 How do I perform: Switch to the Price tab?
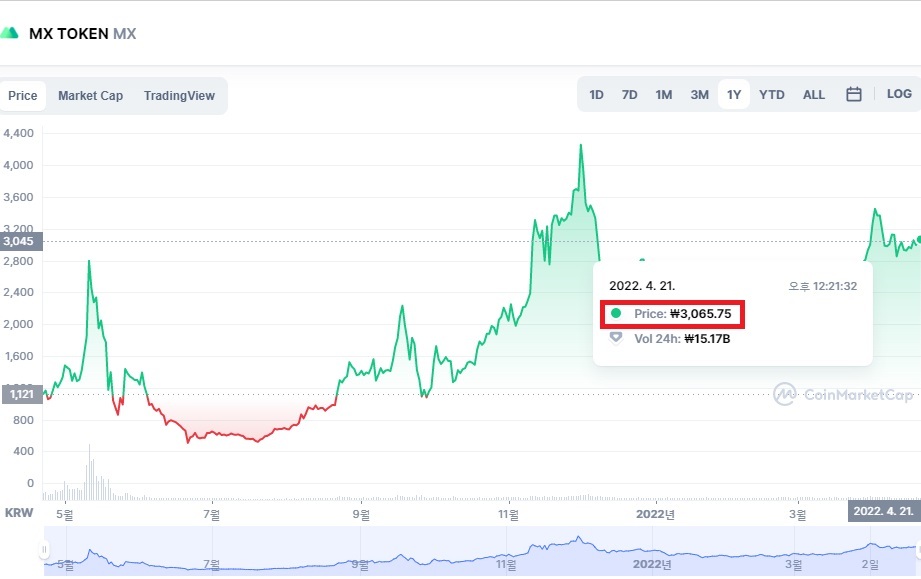[x=23, y=96]
